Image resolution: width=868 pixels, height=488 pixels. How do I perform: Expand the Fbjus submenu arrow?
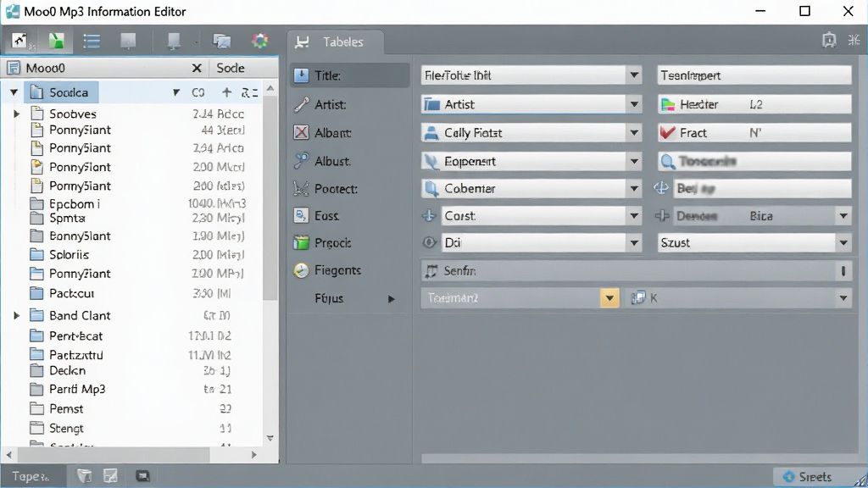(x=392, y=299)
